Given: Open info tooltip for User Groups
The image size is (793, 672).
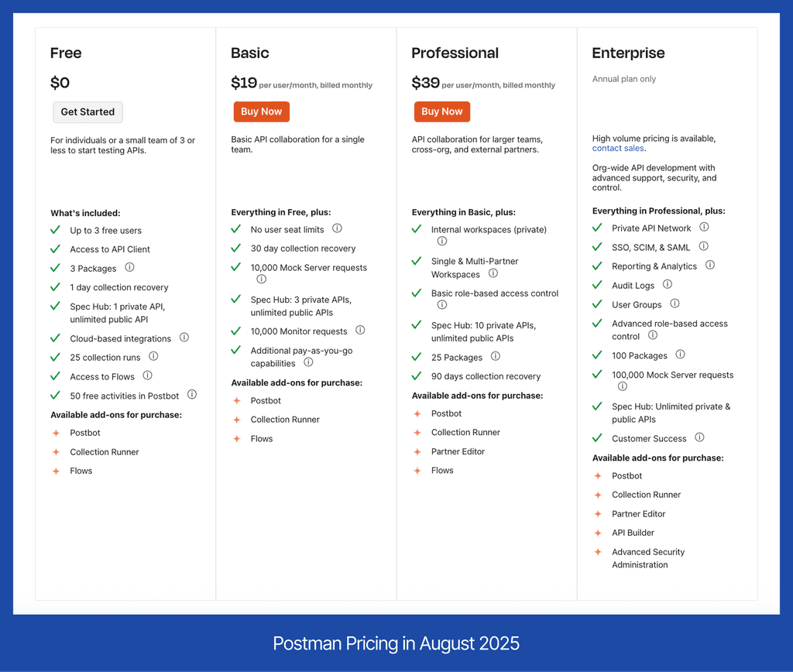Looking at the screenshot, I should pos(674,305).
